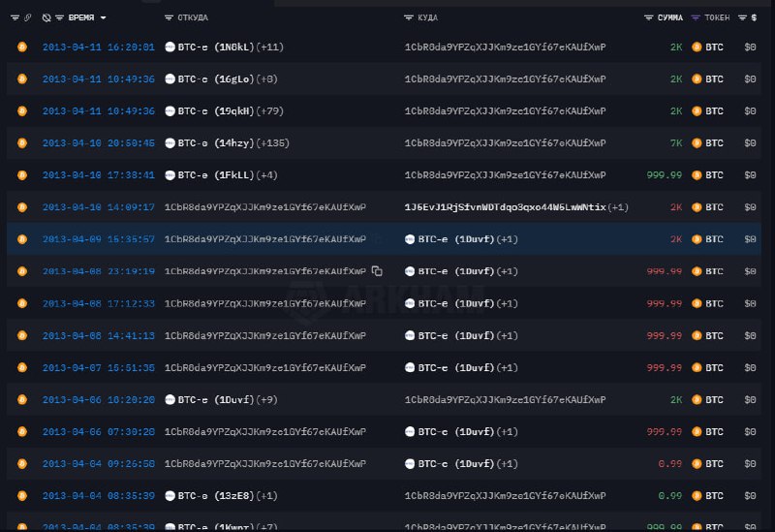775x532 pixels.
Task: Click BTC token icon in 2013-04-04 09:26:58 row
Action: click(697, 464)
